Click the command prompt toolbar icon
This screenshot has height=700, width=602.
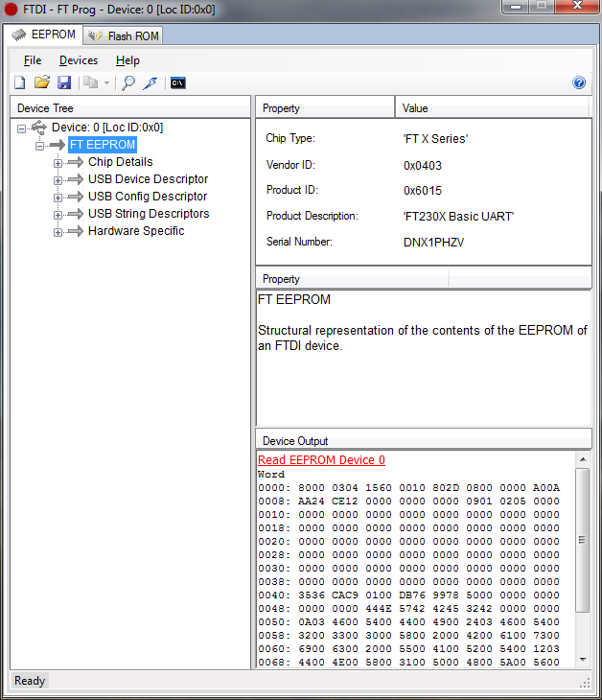click(177, 82)
